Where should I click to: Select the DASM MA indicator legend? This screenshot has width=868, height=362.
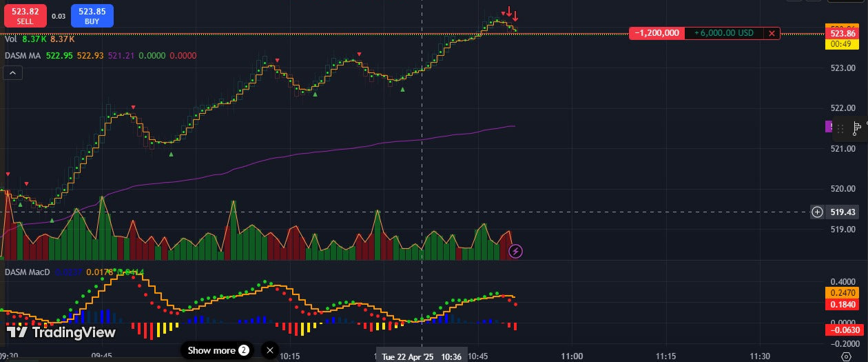point(23,55)
